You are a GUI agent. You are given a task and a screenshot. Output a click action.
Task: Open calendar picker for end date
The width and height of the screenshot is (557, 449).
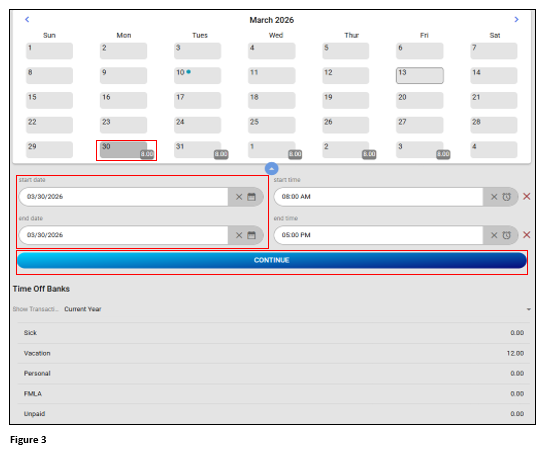pyautogui.click(x=251, y=235)
